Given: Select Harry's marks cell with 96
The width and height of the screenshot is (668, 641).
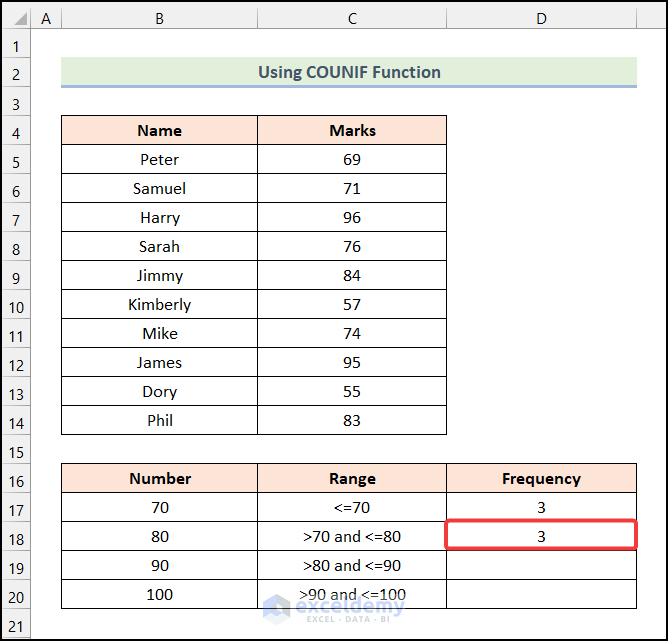Looking at the screenshot, I should point(352,218).
